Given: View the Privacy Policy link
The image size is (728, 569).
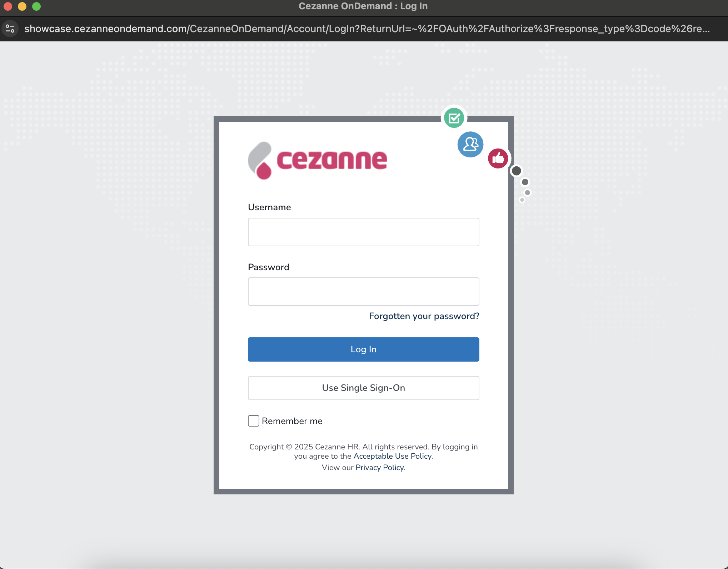Looking at the screenshot, I should click(x=379, y=468).
